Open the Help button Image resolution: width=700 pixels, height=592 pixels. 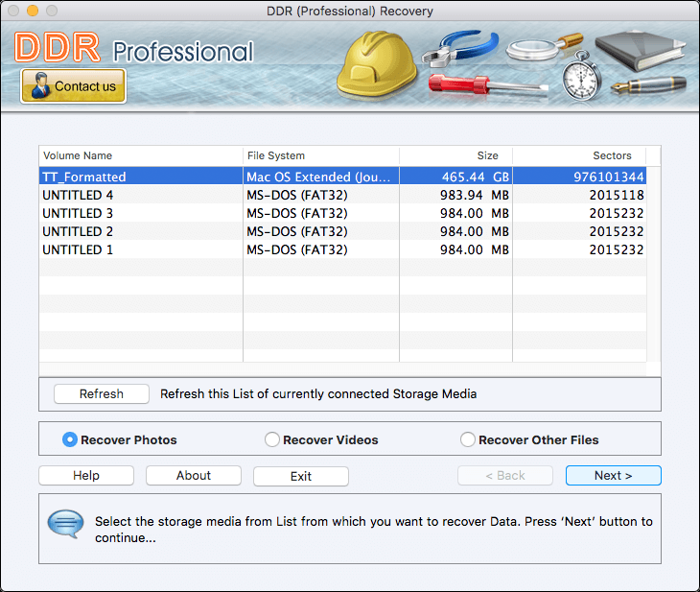click(86, 475)
